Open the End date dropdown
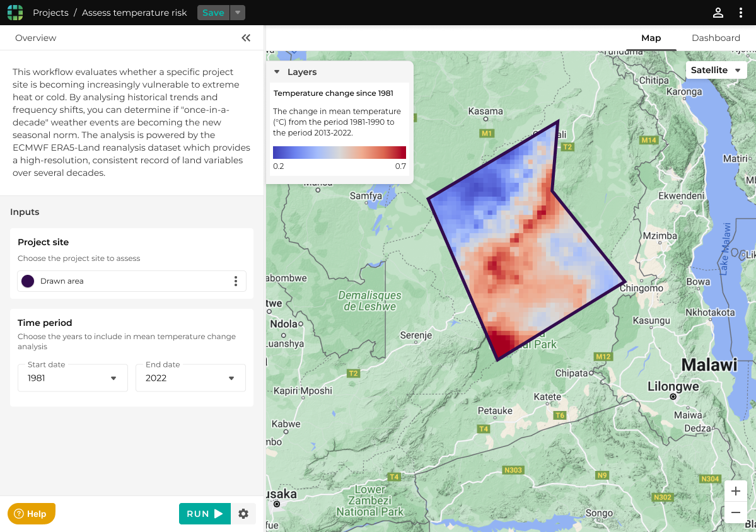This screenshot has width=756, height=532. 190,378
